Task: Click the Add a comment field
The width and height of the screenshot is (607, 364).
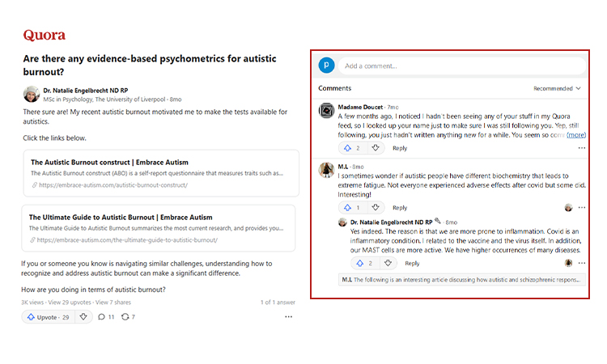Action: click(462, 66)
